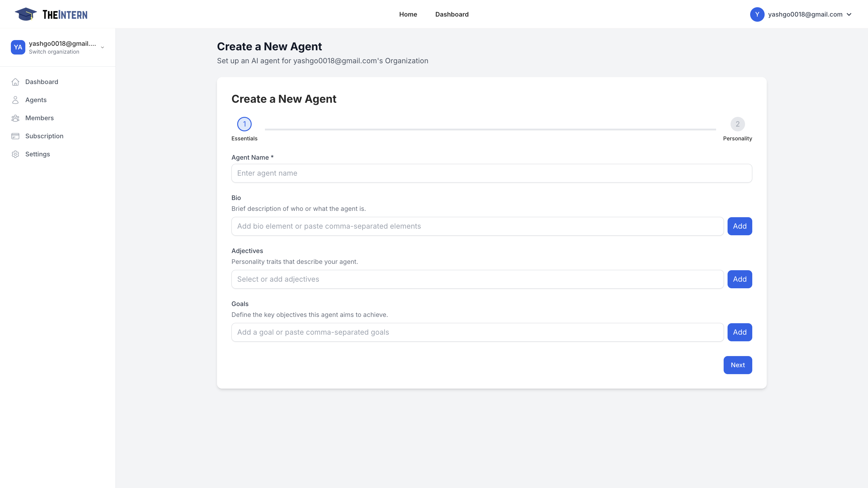Select Home in the top navigation
The image size is (868, 488).
pyautogui.click(x=408, y=14)
